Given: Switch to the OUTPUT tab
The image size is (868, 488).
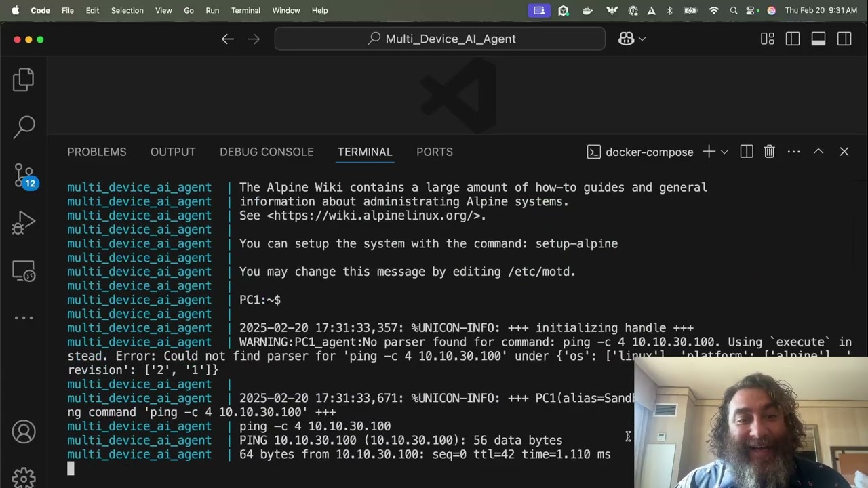Looking at the screenshot, I should pos(173,152).
